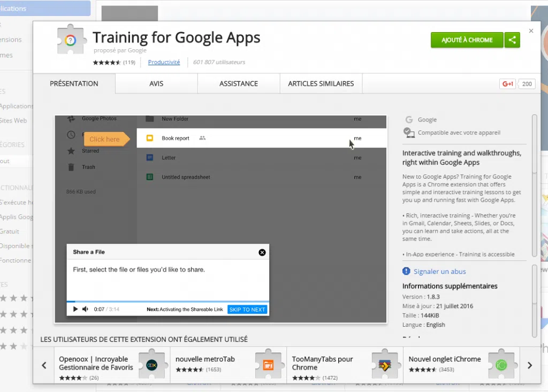Click the shared people icon next to Book report

(202, 138)
